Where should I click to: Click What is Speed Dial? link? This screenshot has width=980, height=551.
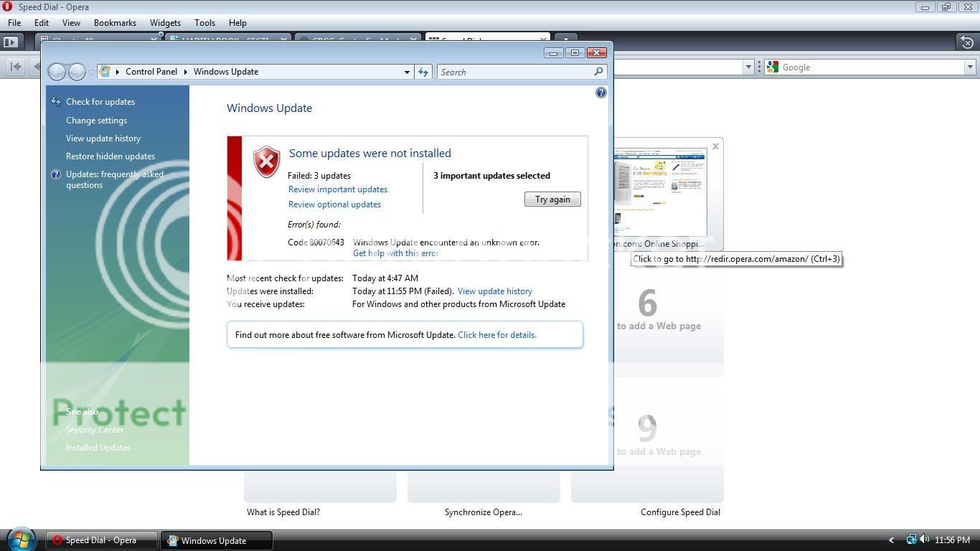283,512
